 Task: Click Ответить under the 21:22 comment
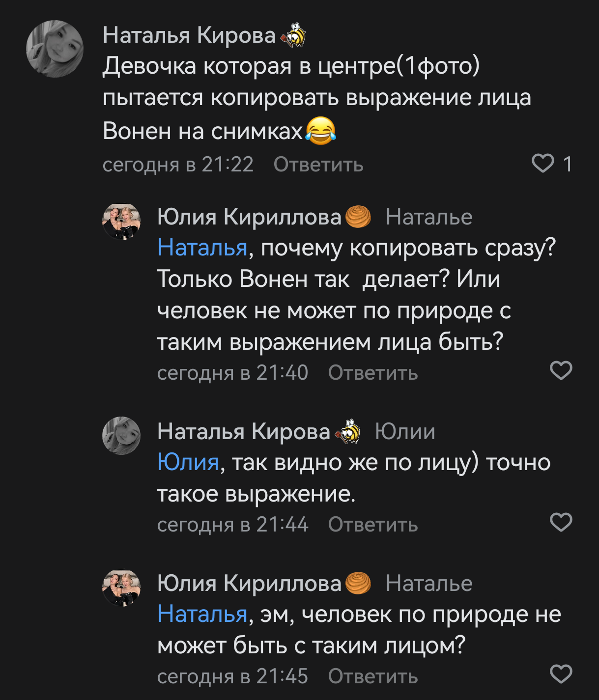pos(318,165)
